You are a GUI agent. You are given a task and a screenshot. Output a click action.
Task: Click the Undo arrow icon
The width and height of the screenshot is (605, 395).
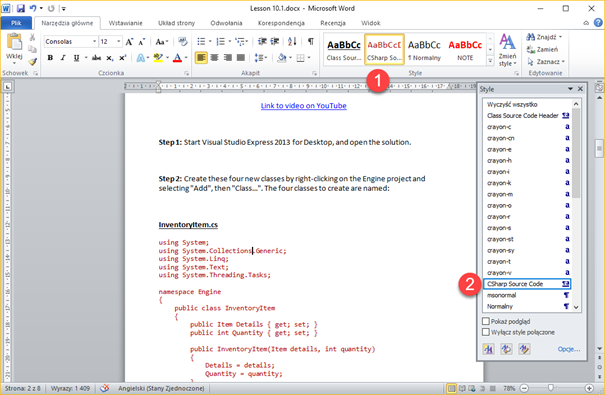[x=33, y=8]
